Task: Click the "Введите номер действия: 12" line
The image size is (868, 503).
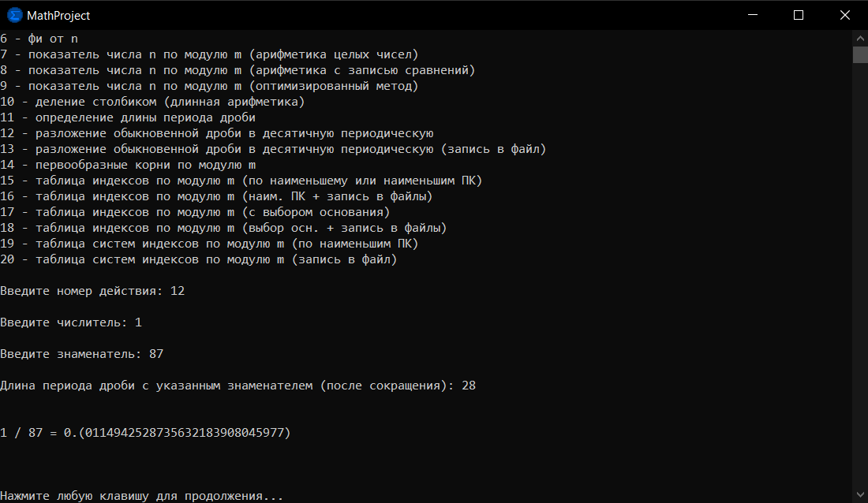Action: (92, 291)
